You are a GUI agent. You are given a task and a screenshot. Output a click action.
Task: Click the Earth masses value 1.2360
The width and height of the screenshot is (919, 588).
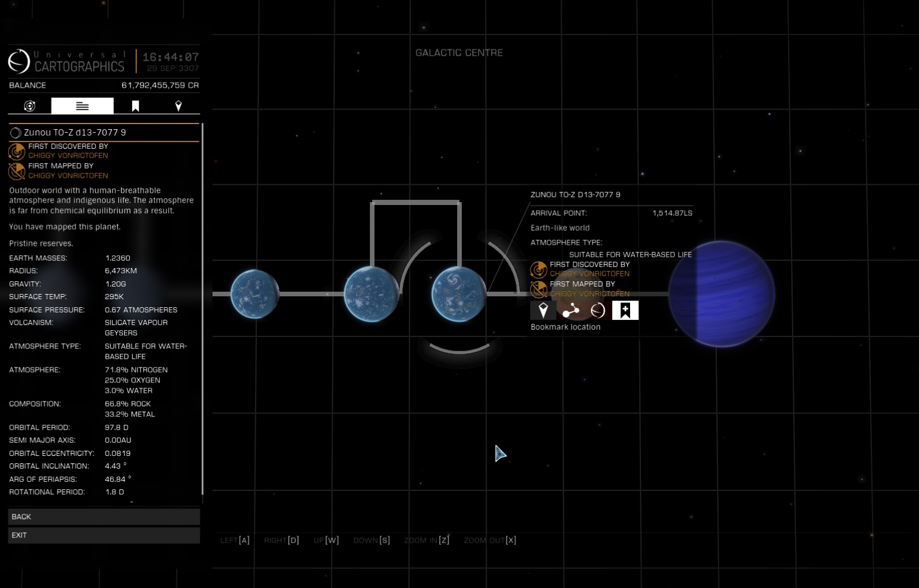click(118, 258)
